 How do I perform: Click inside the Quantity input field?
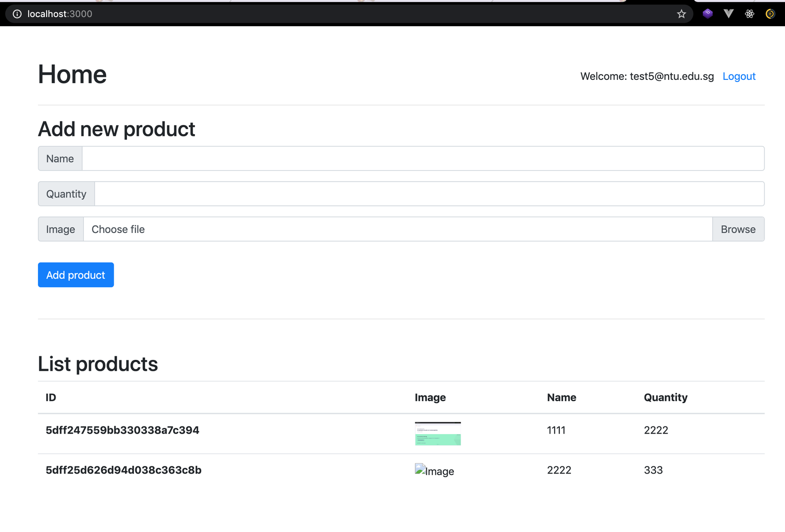(333, 193)
